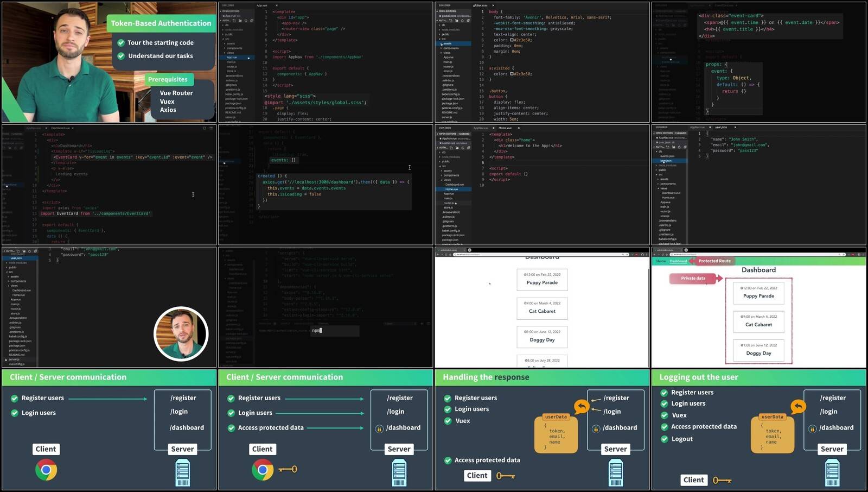Click the Chrome icon beside the key

click(x=263, y=470)
